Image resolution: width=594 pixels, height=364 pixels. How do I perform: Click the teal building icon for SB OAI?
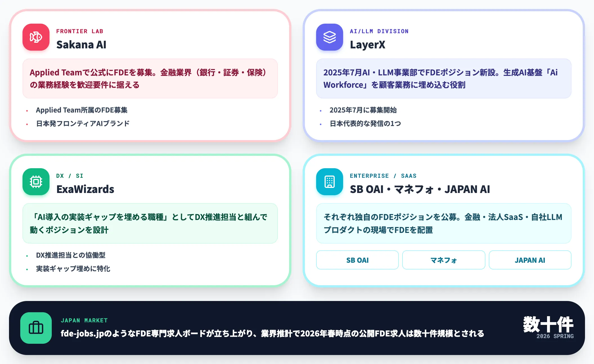coord(330,182)
